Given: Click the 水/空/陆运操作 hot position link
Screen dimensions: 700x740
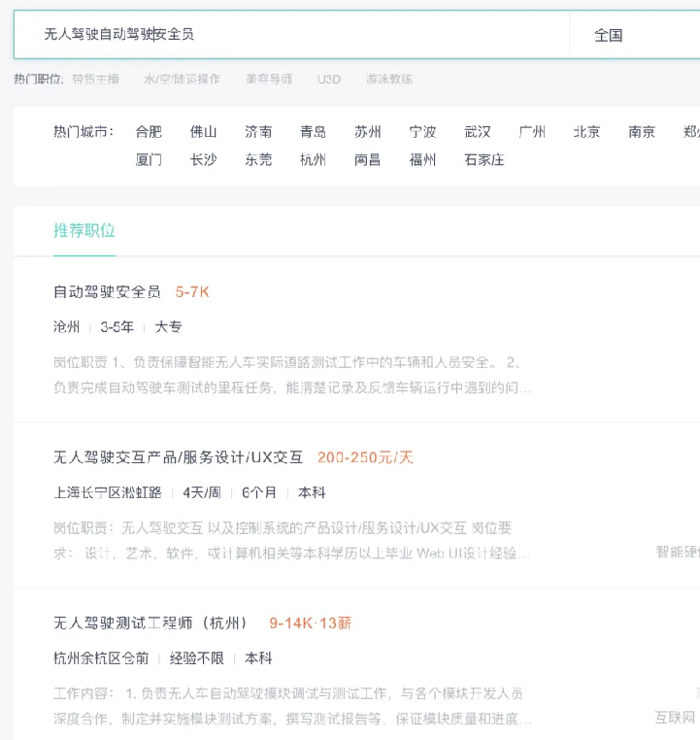Looking at the screenshot, I should [182, 79].
